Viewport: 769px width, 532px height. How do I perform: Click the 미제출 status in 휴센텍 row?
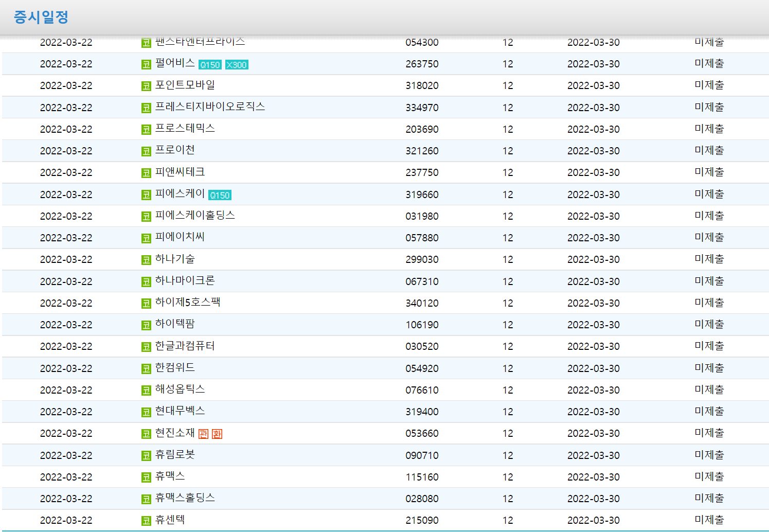[709, 520]
